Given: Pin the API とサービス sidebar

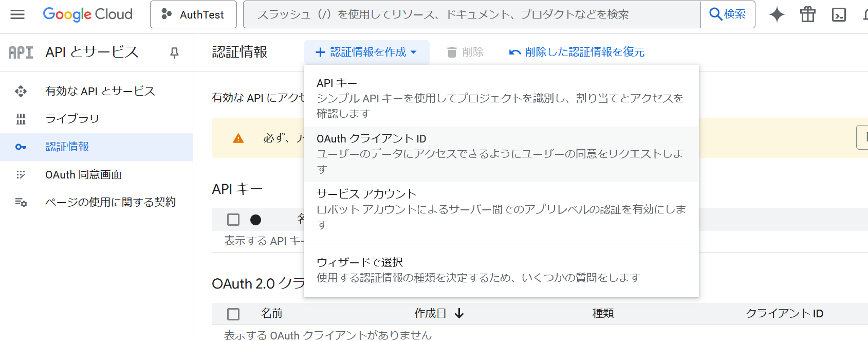Looking at the screenshot, I should [175, 52].
